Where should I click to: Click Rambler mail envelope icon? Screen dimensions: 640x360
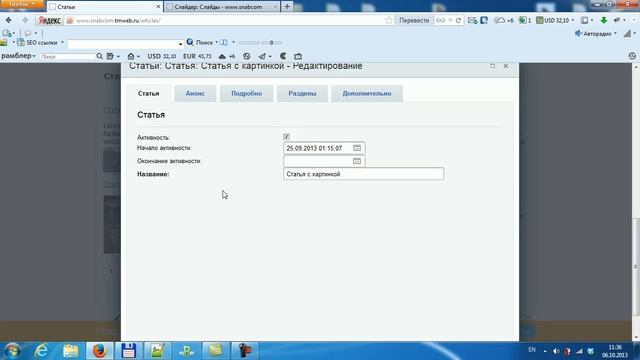[x=131, y=56]
